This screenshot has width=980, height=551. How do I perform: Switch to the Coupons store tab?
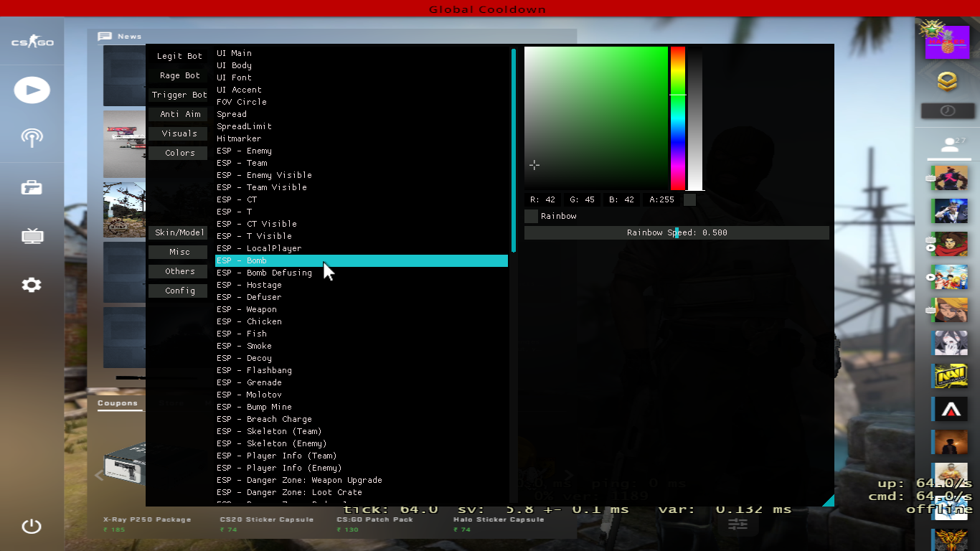(118, 403)
